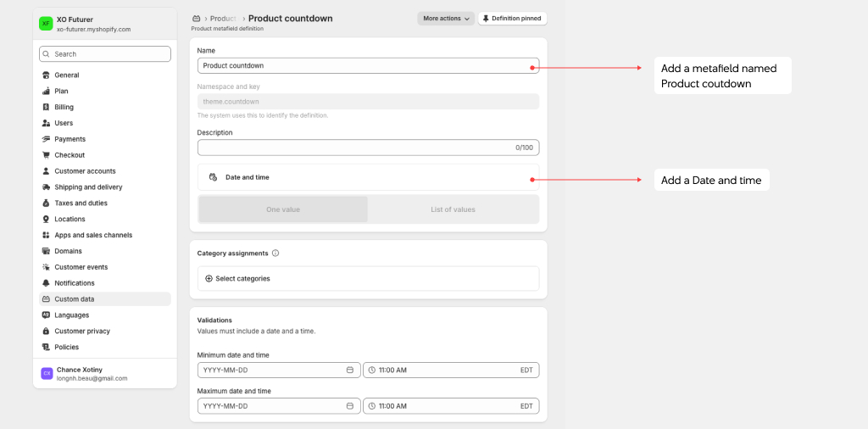
Task: Click the Select categories button
Action: tap(242, 278)
